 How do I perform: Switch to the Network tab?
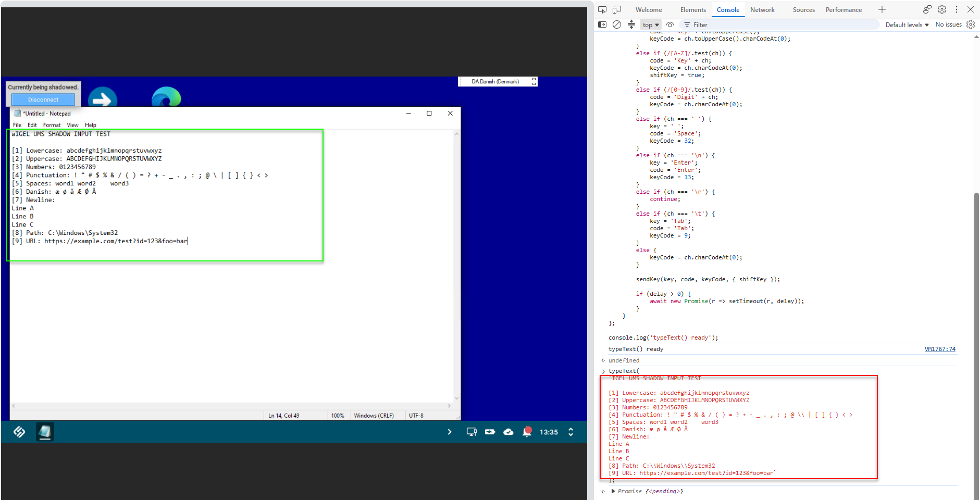click(762, 10)
